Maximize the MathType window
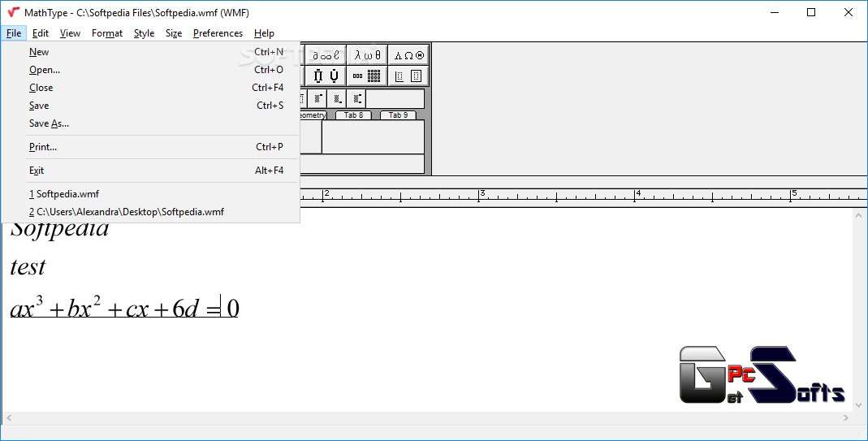Image resolution: width=868 pixels, height=441 pixels. click(x=811, y=12)
